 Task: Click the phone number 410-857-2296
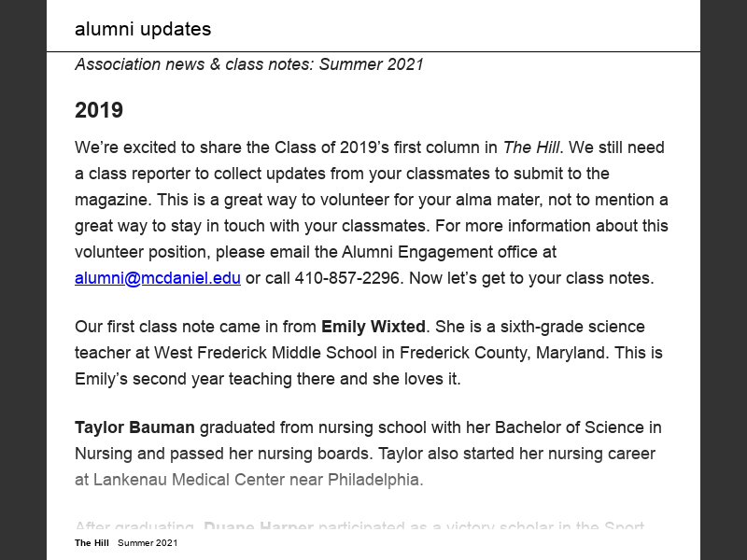coord(348,278)
